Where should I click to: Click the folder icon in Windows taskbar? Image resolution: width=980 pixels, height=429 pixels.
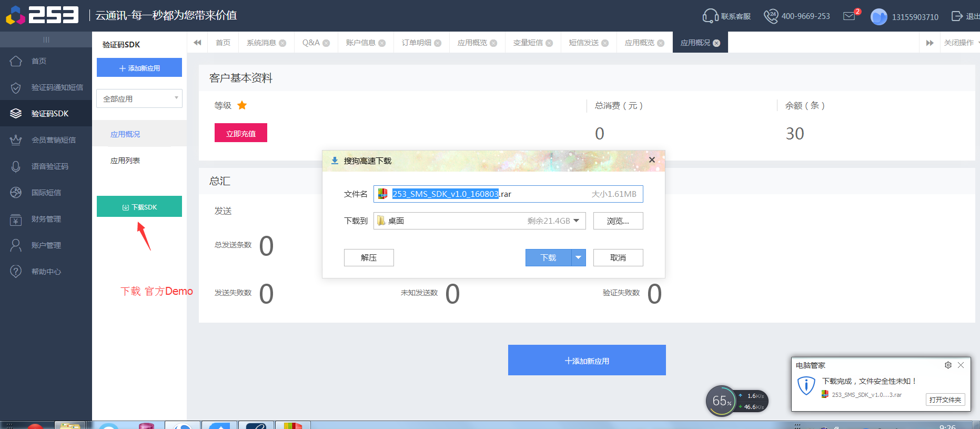pyautogui.click(x=70, y=425)
